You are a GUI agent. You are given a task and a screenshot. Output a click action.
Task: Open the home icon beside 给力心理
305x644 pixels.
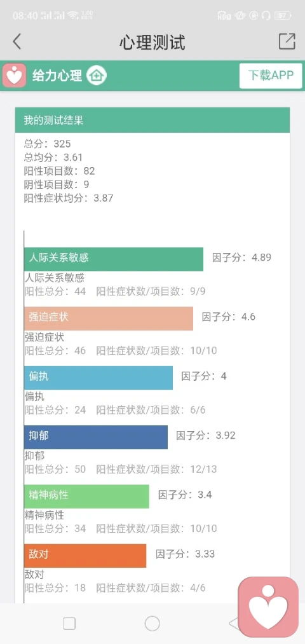click(x=97, y=76)
